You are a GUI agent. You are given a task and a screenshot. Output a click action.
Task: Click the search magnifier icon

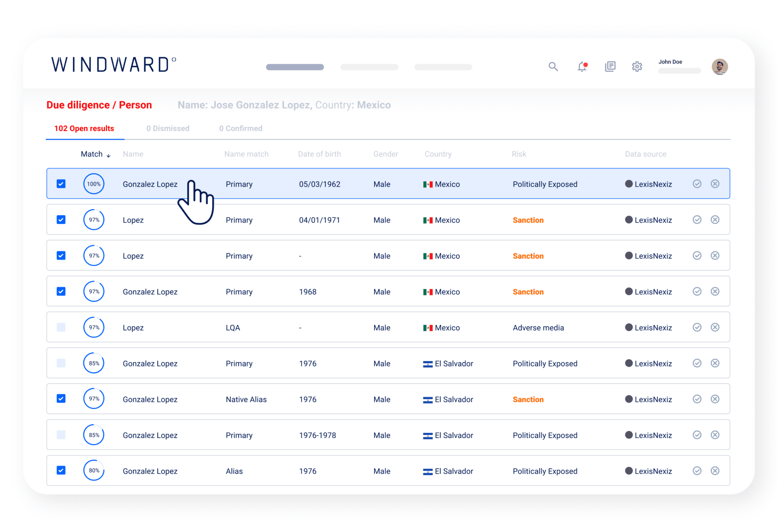553,67
